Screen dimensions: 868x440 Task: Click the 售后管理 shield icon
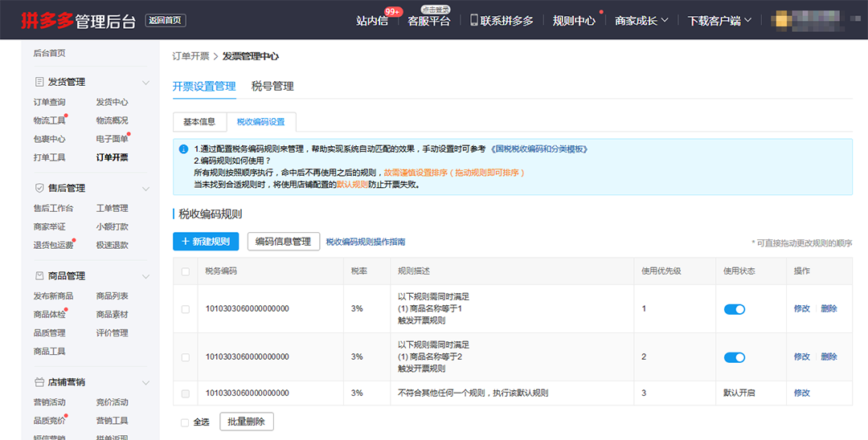(x=39, y=188)
